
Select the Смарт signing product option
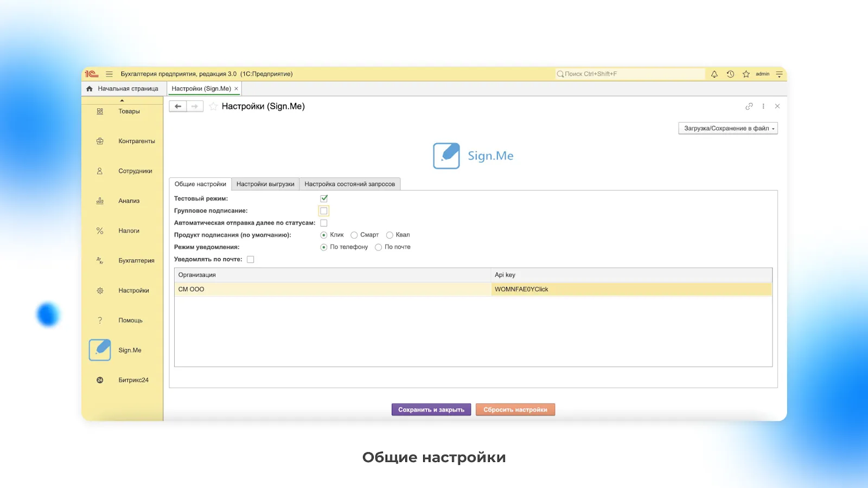354,235
